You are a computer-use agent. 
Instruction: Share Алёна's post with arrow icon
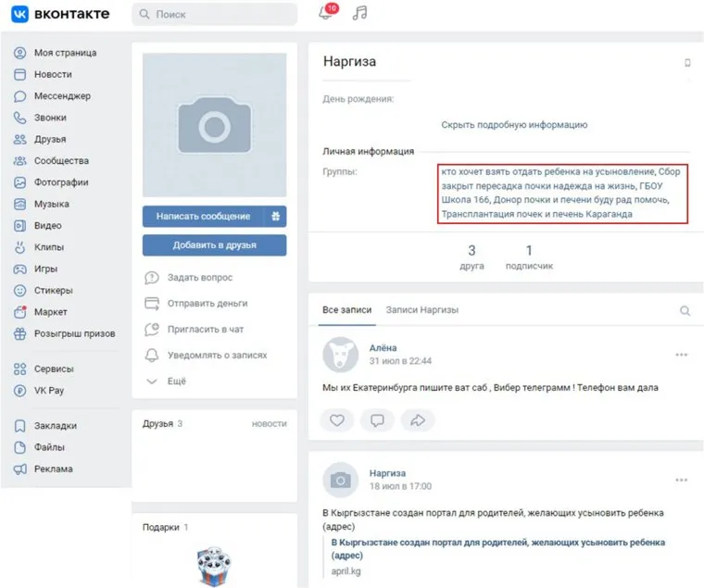click(417, 419)
